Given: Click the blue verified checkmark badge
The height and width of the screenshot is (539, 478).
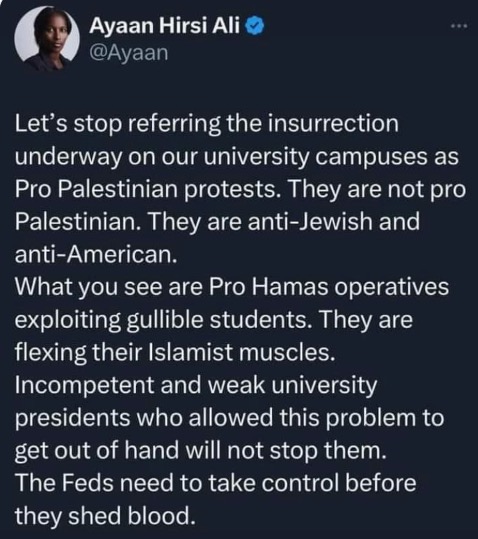Looking at the screenshot, I should coord(255,26).
